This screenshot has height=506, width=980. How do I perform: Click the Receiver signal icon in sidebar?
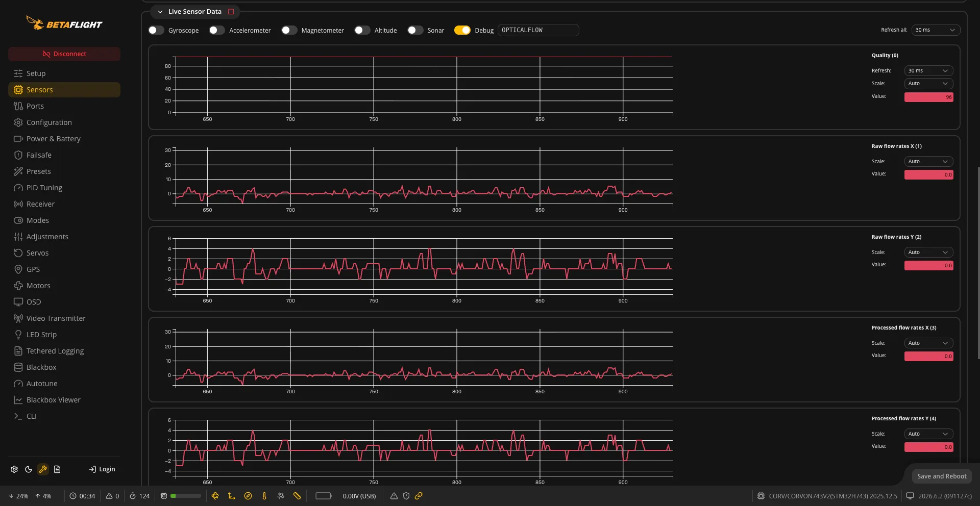(x=18, y=204)
